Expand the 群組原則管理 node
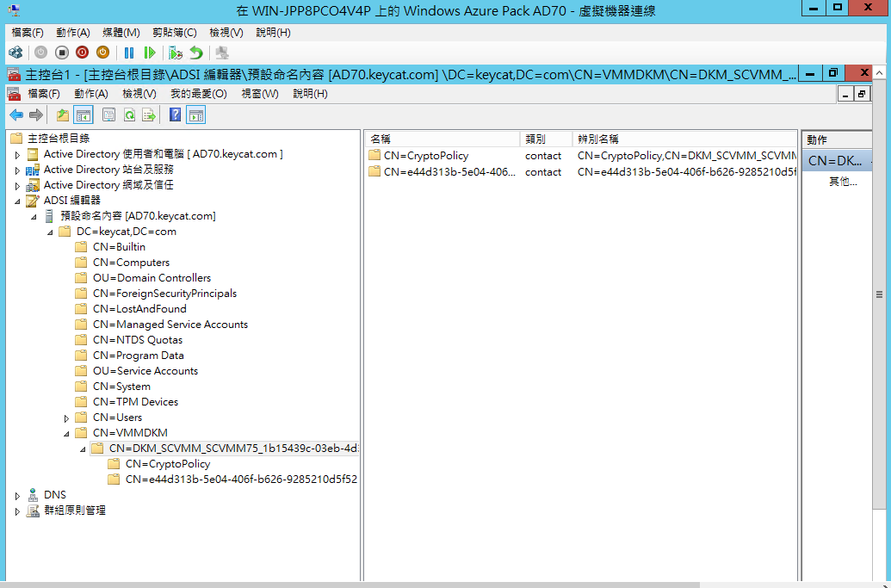Screen dimensions: 891x588 point(17,511)
